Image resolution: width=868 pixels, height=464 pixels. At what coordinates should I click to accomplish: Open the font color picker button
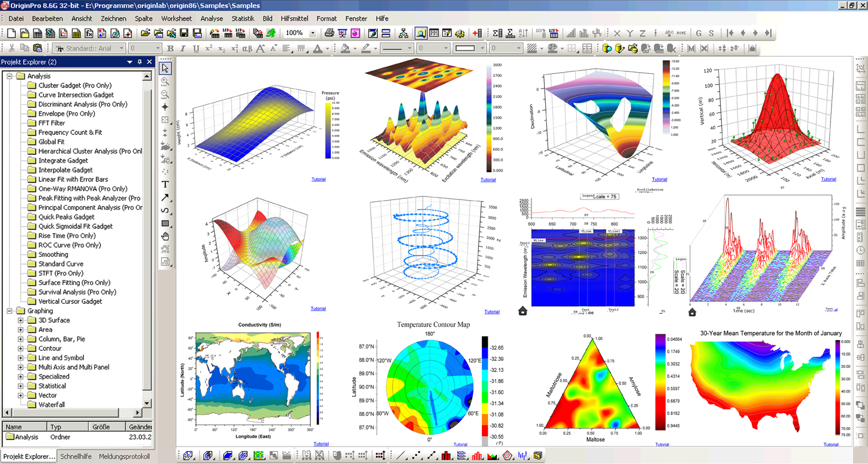(318, 49)
